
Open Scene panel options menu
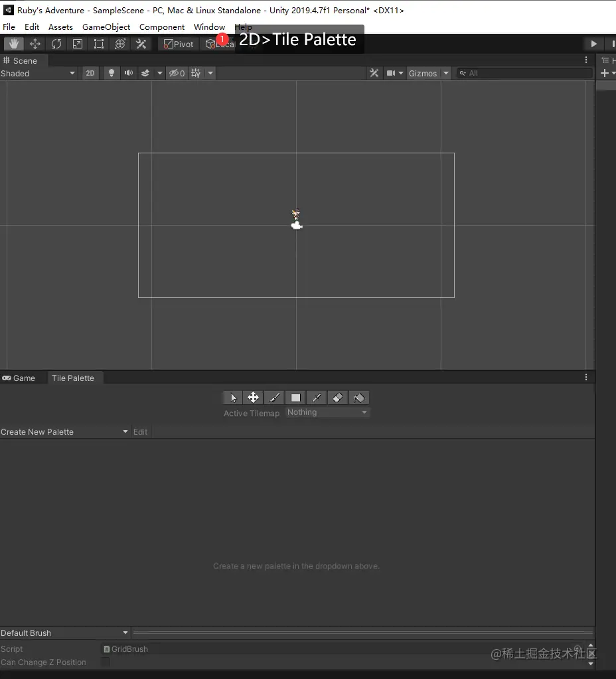click(x=586, y=60)
